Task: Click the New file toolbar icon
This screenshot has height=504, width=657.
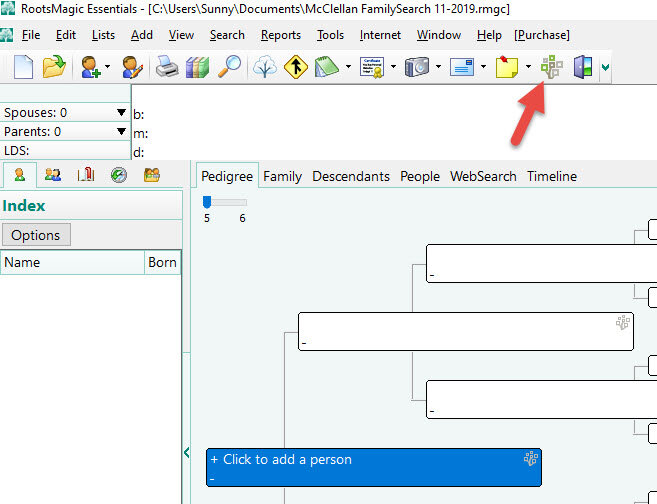Action: [x=23, y=67]
